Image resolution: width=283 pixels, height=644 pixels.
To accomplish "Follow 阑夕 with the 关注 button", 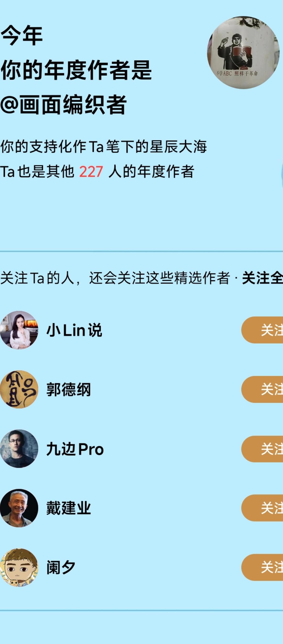I will click(x=262, y=567).
